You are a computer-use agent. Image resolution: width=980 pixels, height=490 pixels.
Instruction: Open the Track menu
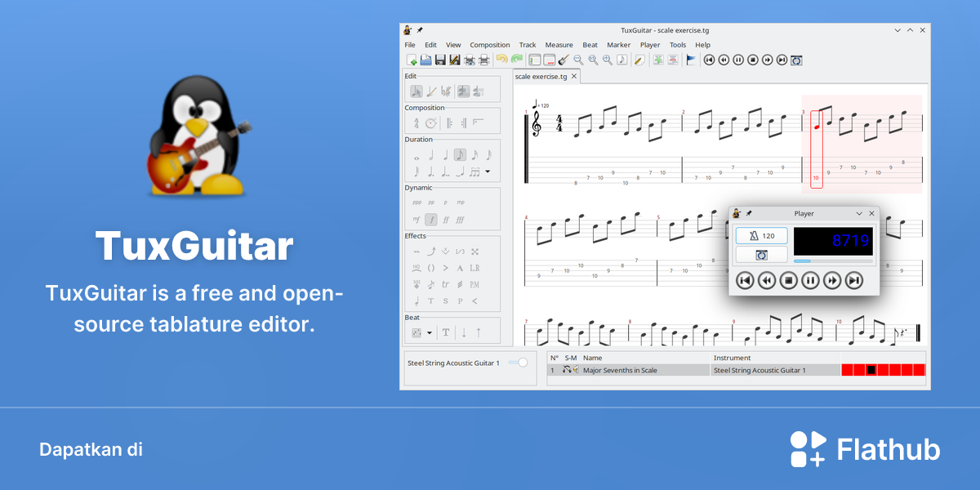pos(528,45)
